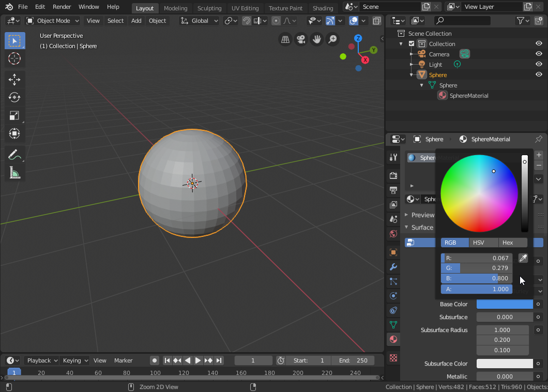Activate the 3D Cursor tool
Viewport: 548px width, 392px height.
click(x=14, y=58)
